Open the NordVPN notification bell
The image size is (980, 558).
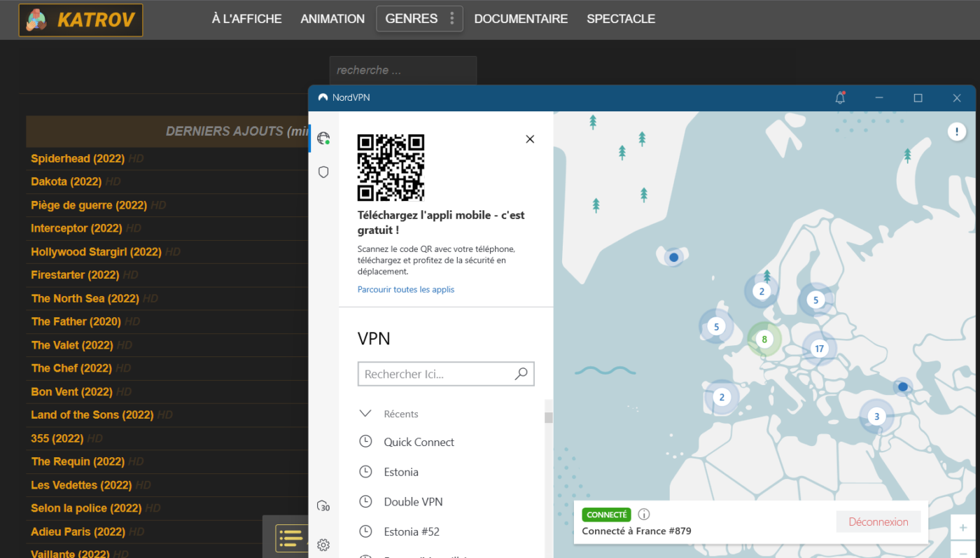click(x=840, y=98)
